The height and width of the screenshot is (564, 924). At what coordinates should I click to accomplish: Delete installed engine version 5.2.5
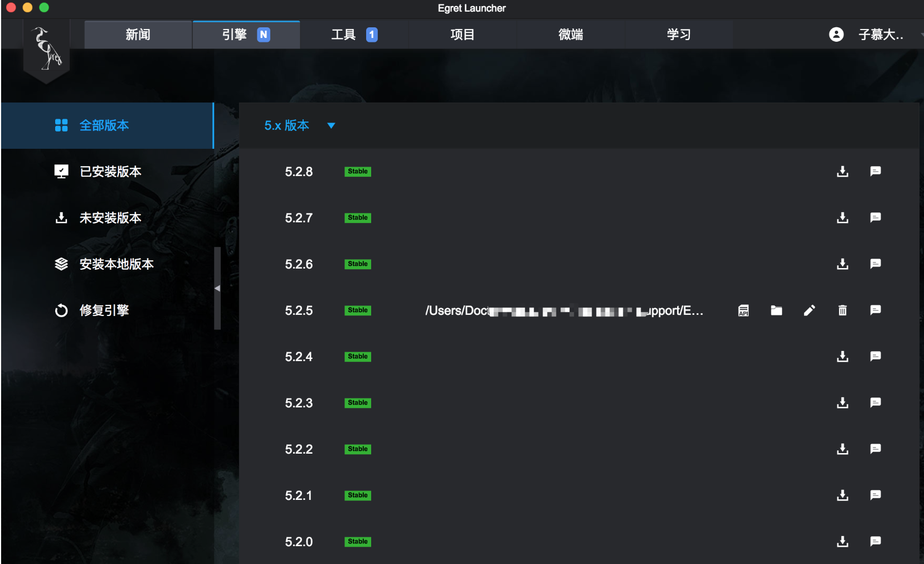(843, 310)
